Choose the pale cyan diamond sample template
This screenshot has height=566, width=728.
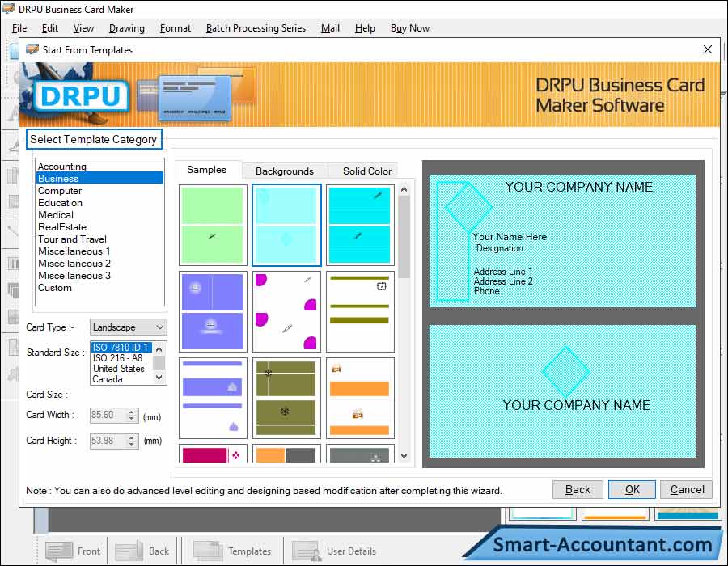point(286,225)
